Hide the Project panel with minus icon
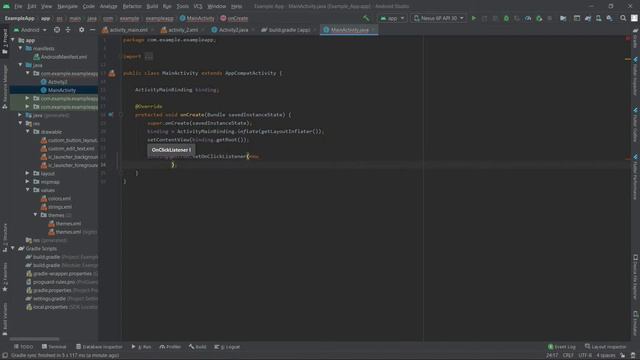Screen dimensions: 640x360 [93, 30]
